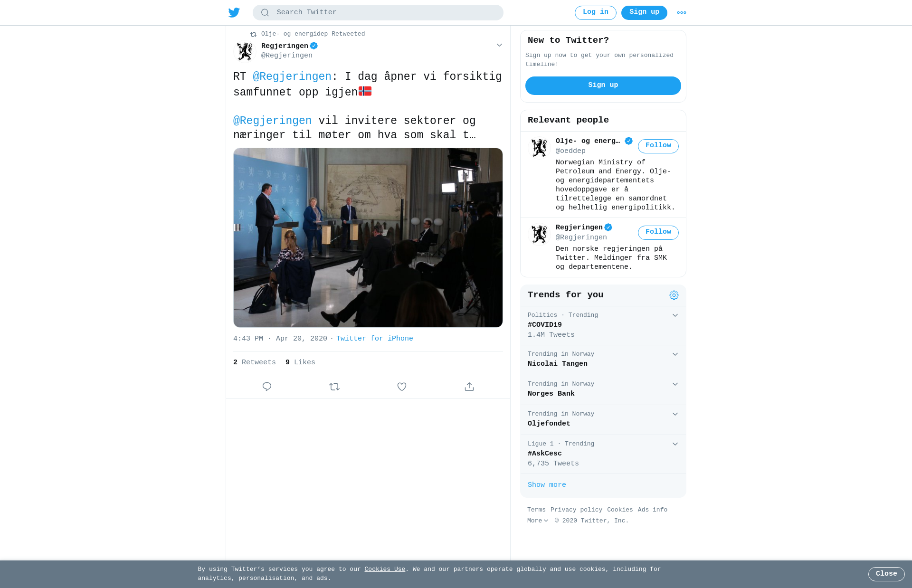Click the Twitter bird home logo

coord(234,12)
